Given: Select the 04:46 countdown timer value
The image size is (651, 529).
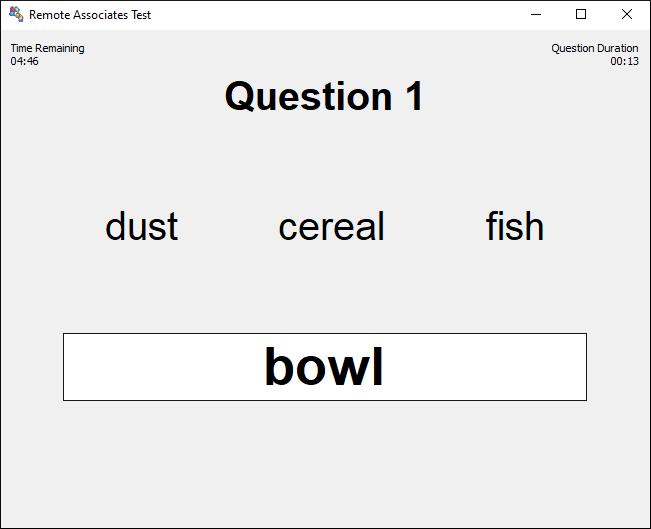Looking at the screenshot, I should pyautogui.click(x=25, y=61).
